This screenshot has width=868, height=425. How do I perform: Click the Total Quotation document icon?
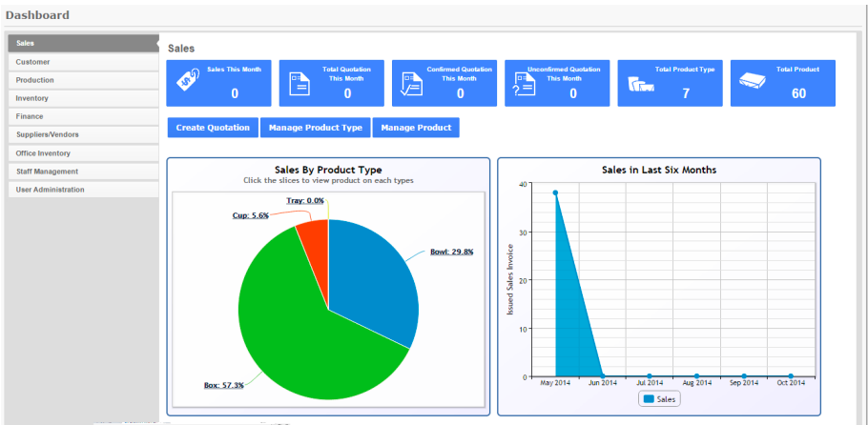[x=300, y=83]
